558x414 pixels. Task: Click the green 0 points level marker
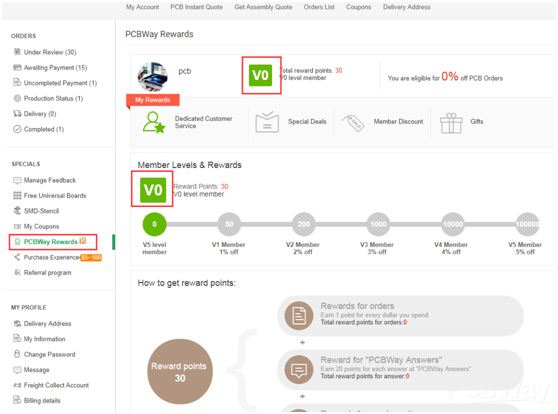pyautogui.click(x=154, y=224)
